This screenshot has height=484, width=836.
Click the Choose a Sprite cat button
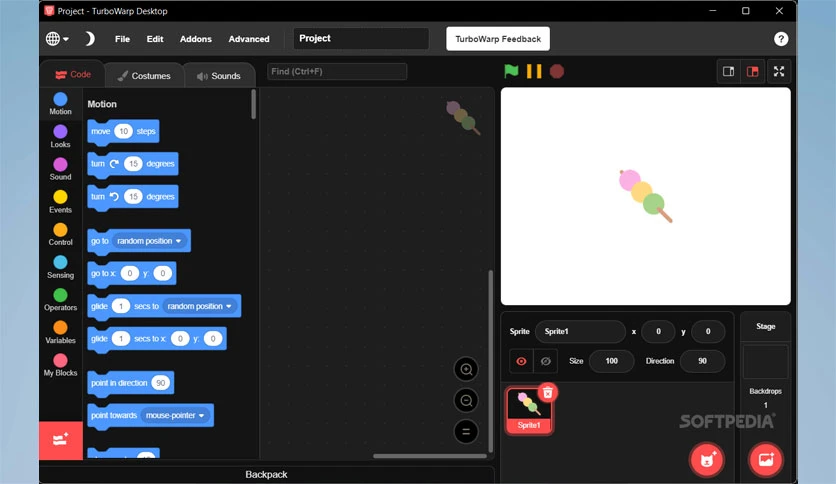coord(707,459)
